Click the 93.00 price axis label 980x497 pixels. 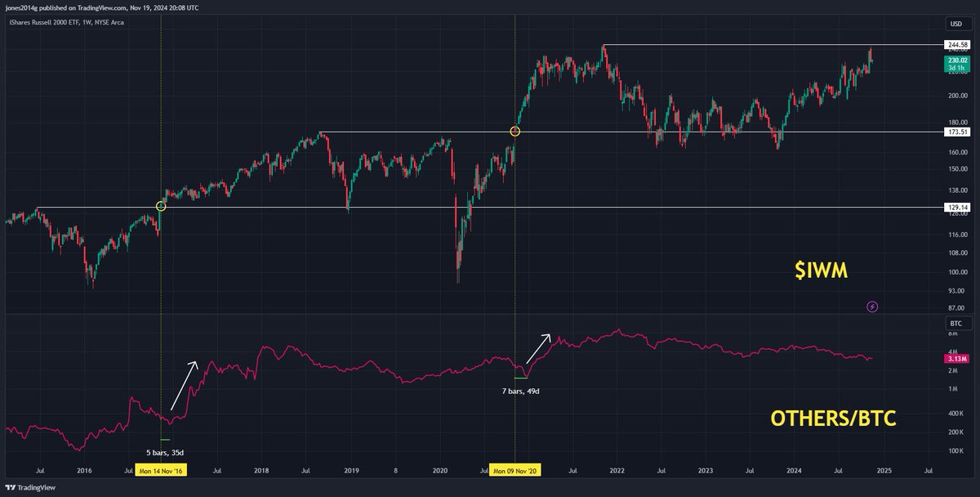coord(957,291)
